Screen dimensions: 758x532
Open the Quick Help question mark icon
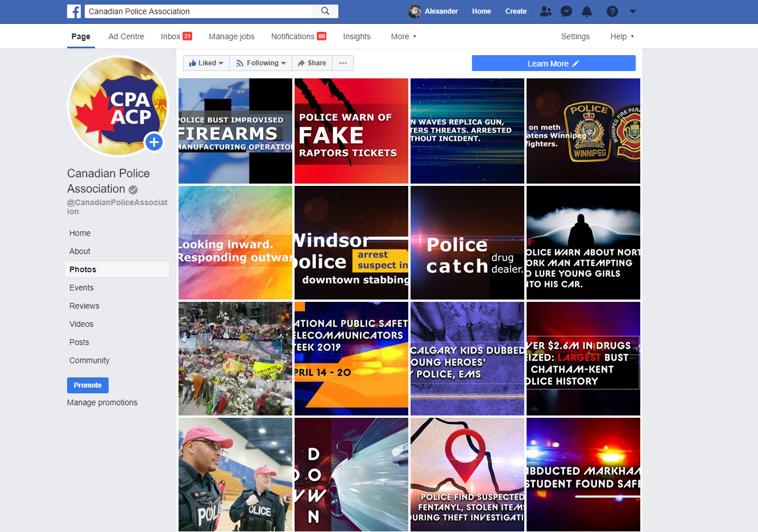612,11
